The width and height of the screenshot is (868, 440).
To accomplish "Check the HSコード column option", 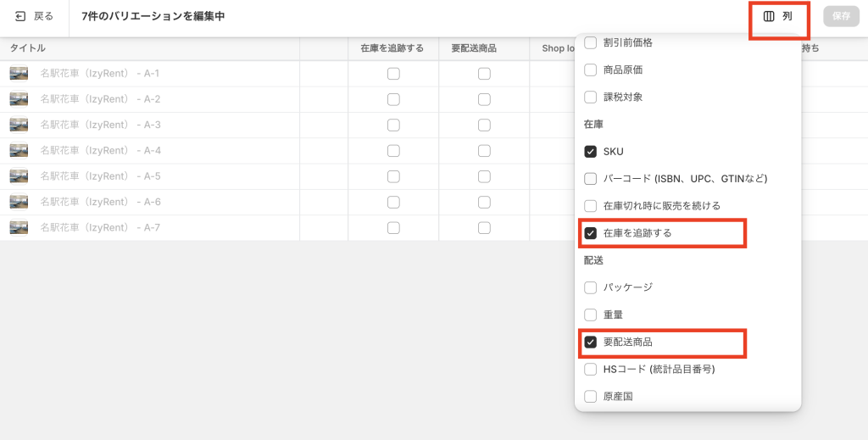I will coord(591,370).
